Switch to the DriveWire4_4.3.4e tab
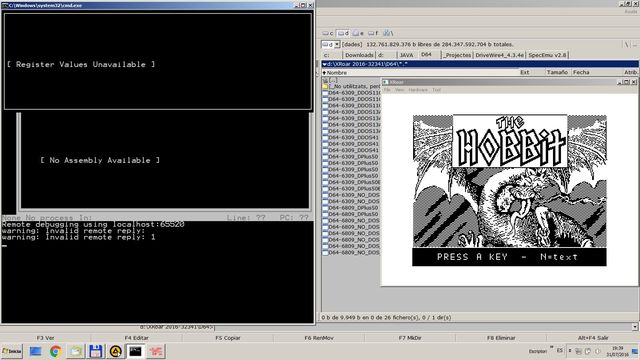Image resolution: width=640 pixels, height=360 pixels. 500,55
